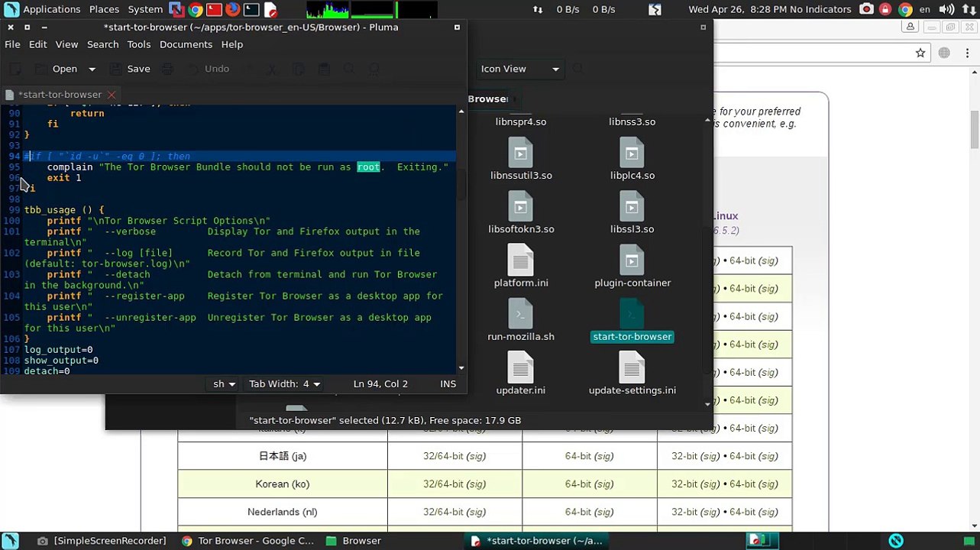Open the Chrome launcher in top panel
Screen dimensions: 980x550
click(x=196, y=9)
